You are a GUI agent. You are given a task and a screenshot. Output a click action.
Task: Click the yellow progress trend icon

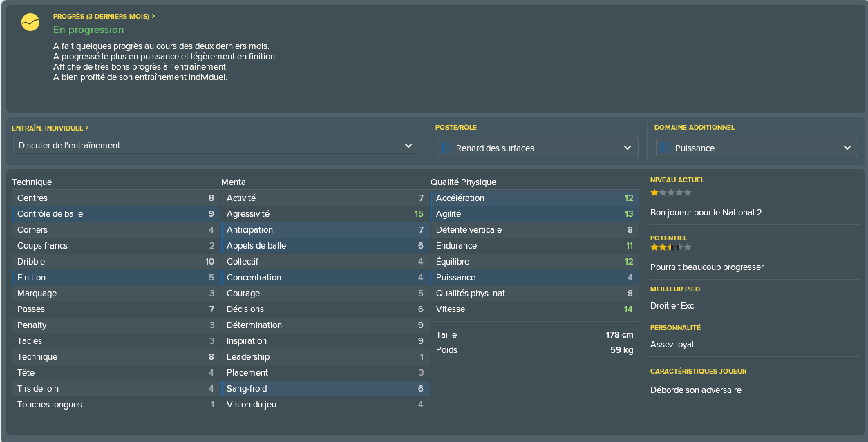pos(30,22)
